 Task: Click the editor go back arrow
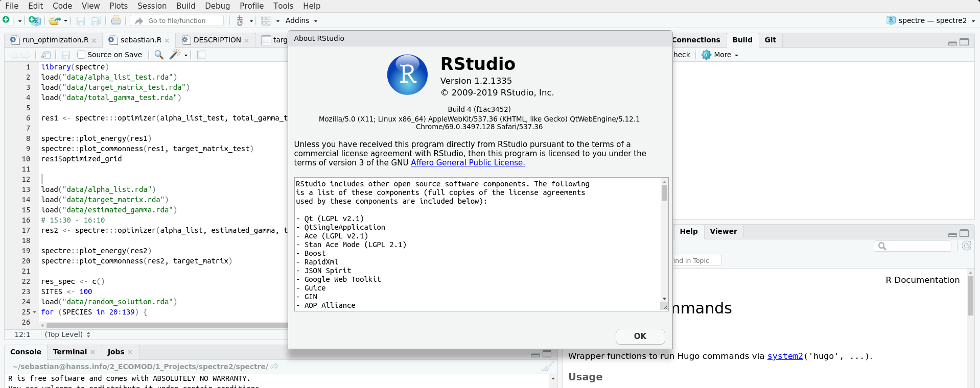coord(14,55)
